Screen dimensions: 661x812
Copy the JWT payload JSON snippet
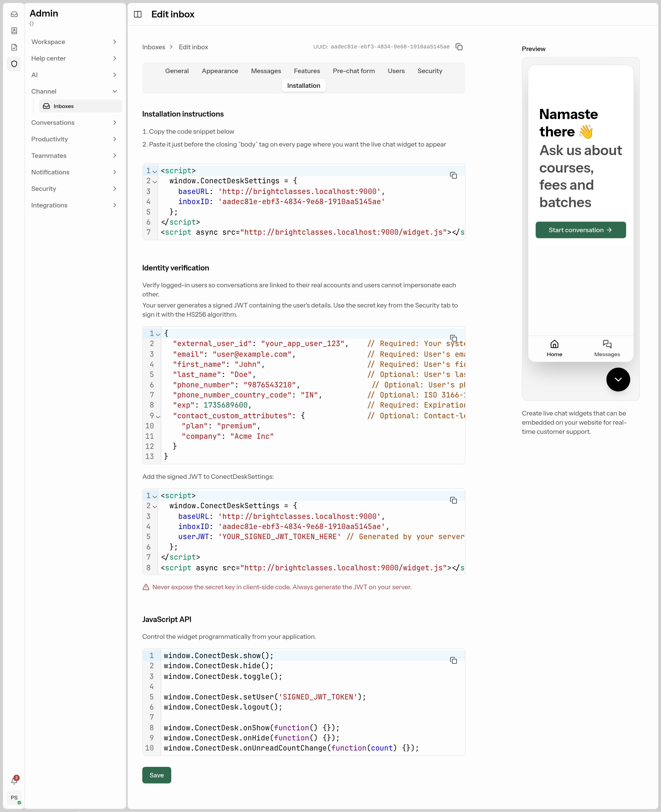[x=454, y=338]
